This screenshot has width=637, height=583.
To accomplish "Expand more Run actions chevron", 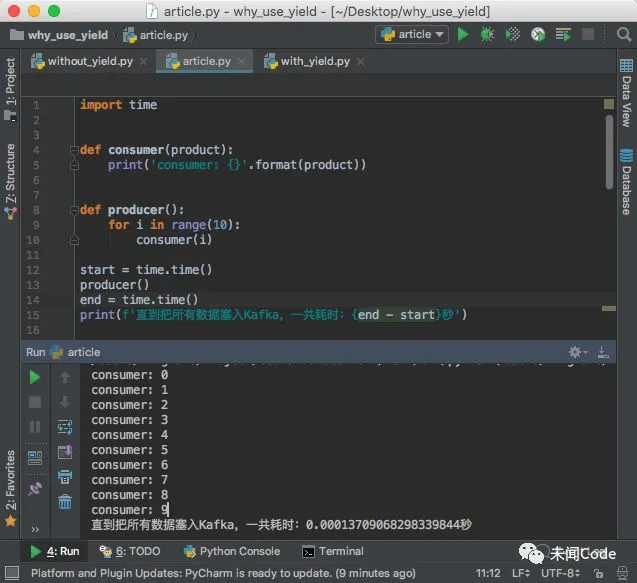I will point(35,529).
